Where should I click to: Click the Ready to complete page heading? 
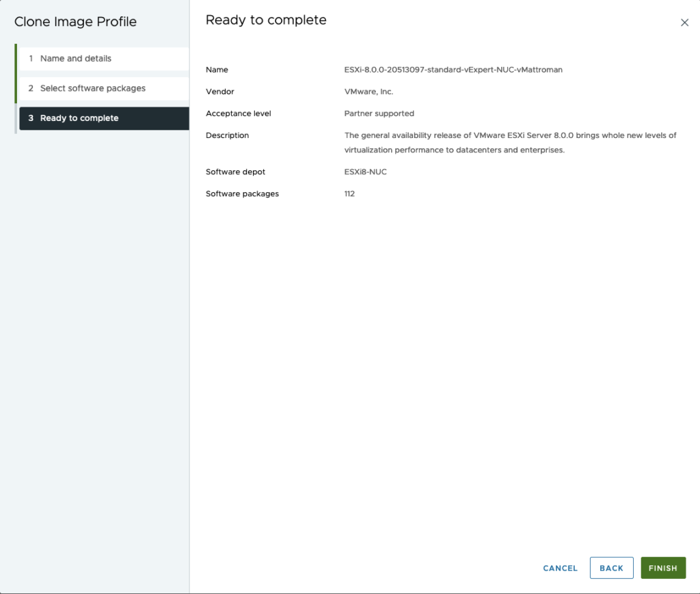266,20
